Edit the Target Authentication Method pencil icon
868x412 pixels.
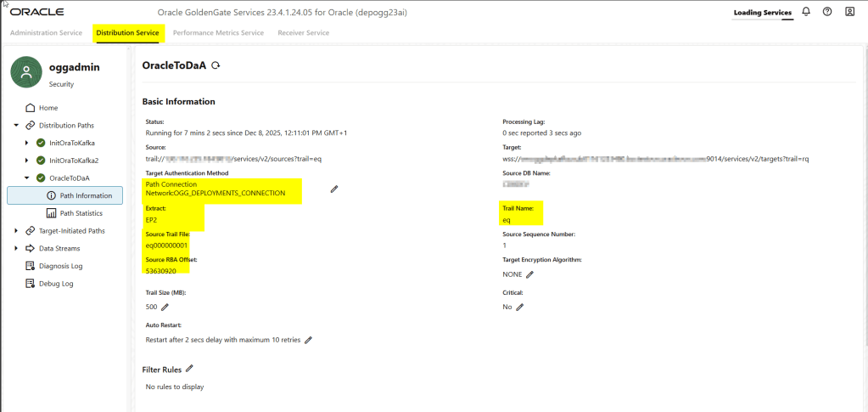click(334, 189)
